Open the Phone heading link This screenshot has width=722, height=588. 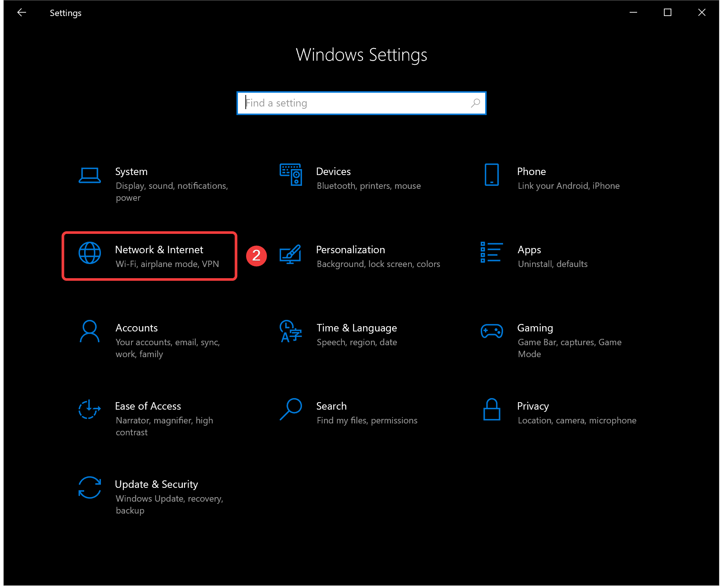coord(531,172)
